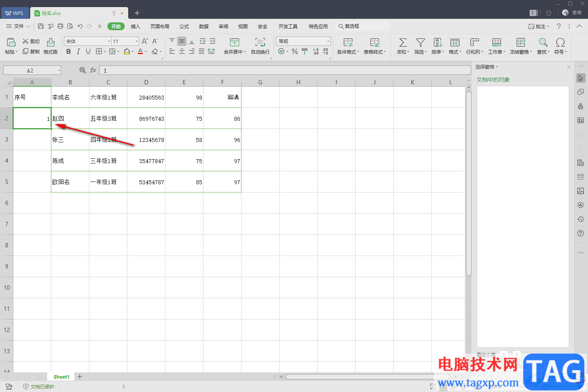Viewport: 588px width, 392px height.
Task: Toggle bold formatting
Action: point(69,51)
